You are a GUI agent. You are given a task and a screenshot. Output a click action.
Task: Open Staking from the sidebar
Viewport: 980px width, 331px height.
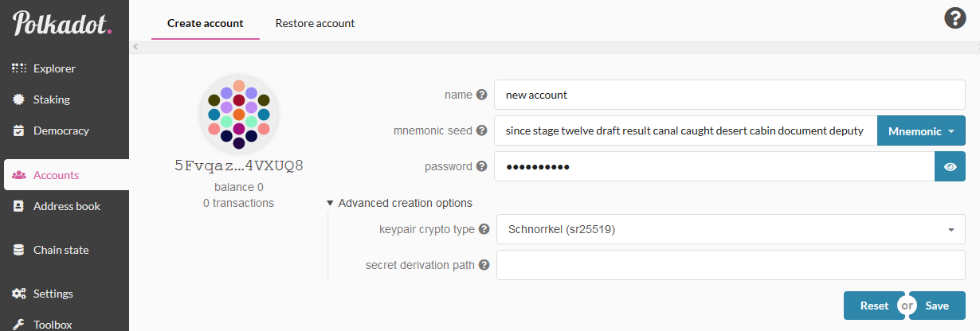(x=52, y=99)
